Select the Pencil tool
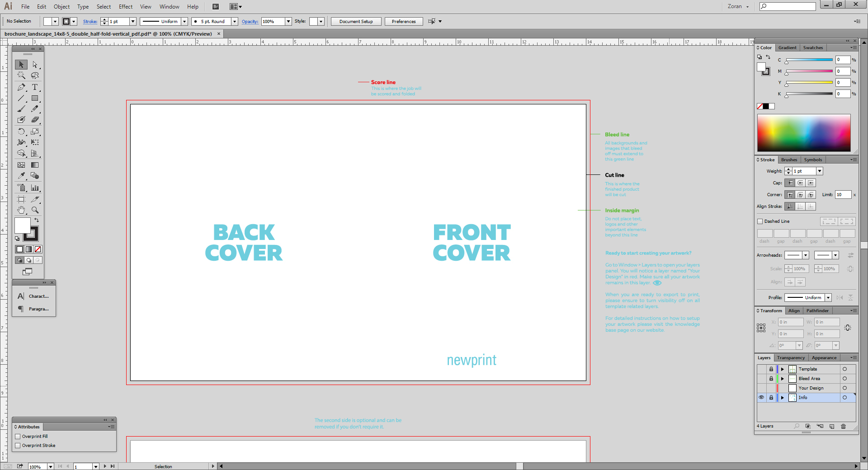Screen dimensions: 868x470 click(x=35, y=109)
